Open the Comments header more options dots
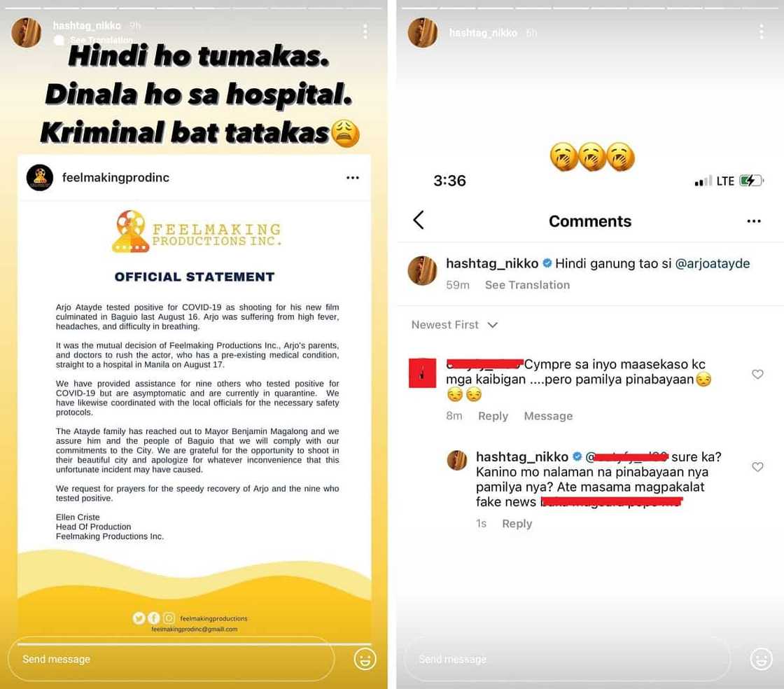Image resolution: width=784 pixels, height=689 pixels. [x=753, y=221]
